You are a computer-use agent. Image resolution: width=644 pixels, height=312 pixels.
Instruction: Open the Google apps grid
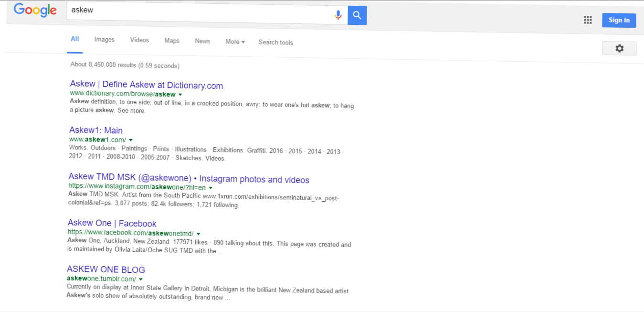click(x=588, y=20)
